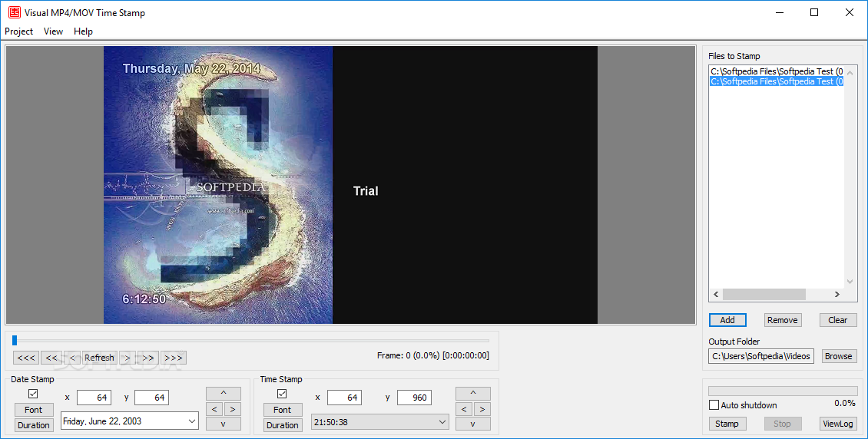Expand the time format dropdown
The width and height of the screenshot is (868, 439).
[x=442, y=422]
